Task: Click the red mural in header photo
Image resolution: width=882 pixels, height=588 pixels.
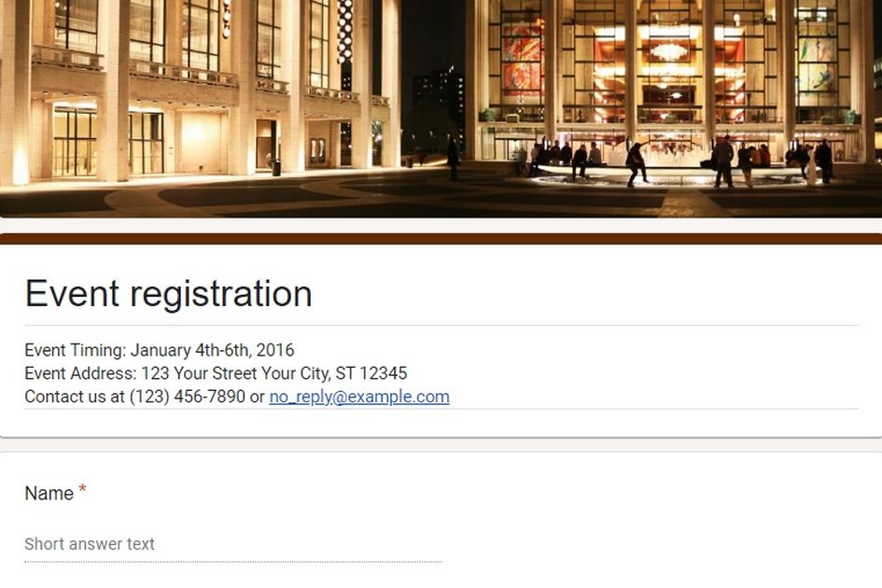Action: (x=522, y=56)
